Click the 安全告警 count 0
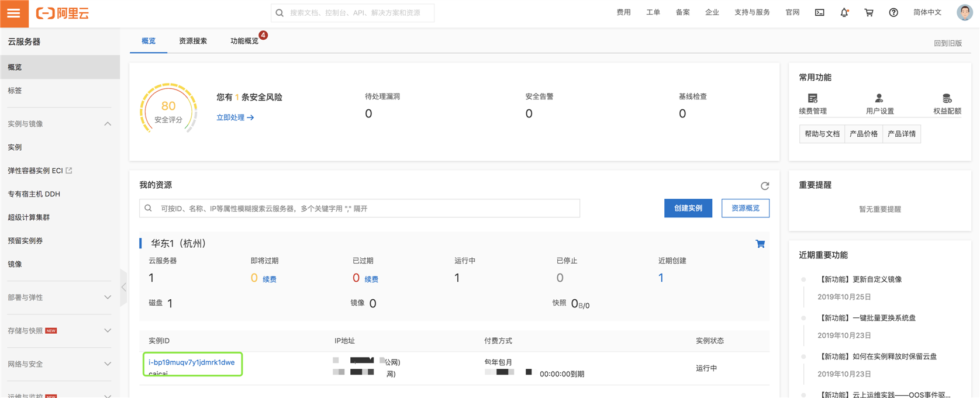This screenshot has width=980, height=398. [529, 113]
